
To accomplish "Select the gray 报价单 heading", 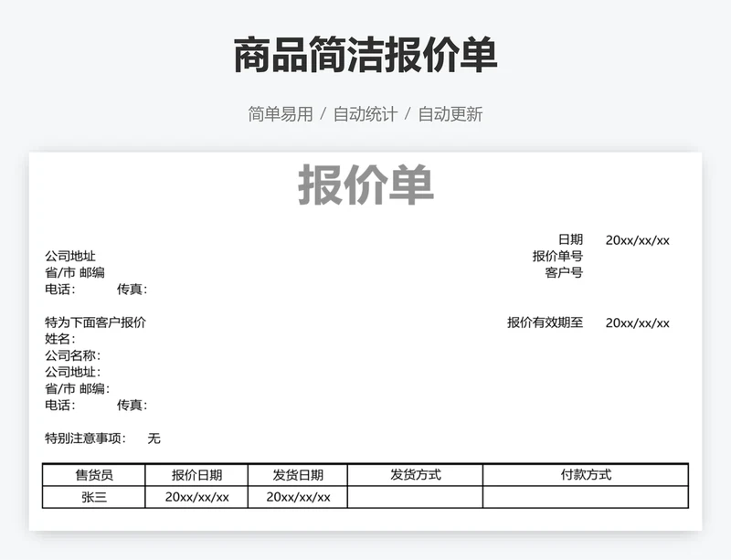I will (x=366, y=185).
